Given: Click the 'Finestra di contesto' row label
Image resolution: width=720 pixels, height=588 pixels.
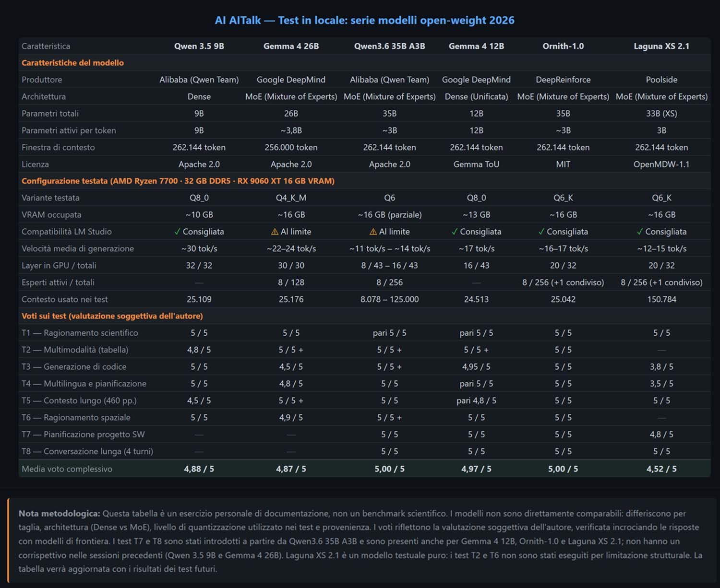Looking at the screenshot, I should pos(58,147).
